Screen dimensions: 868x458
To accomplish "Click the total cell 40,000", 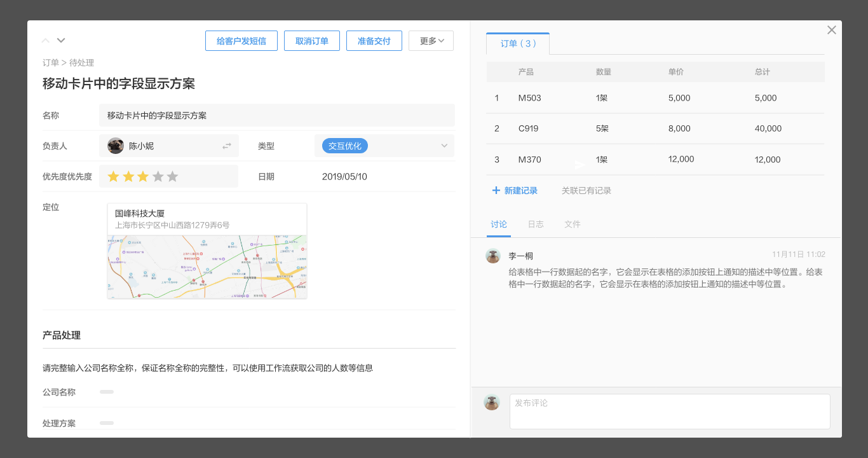I will (768, 128).
